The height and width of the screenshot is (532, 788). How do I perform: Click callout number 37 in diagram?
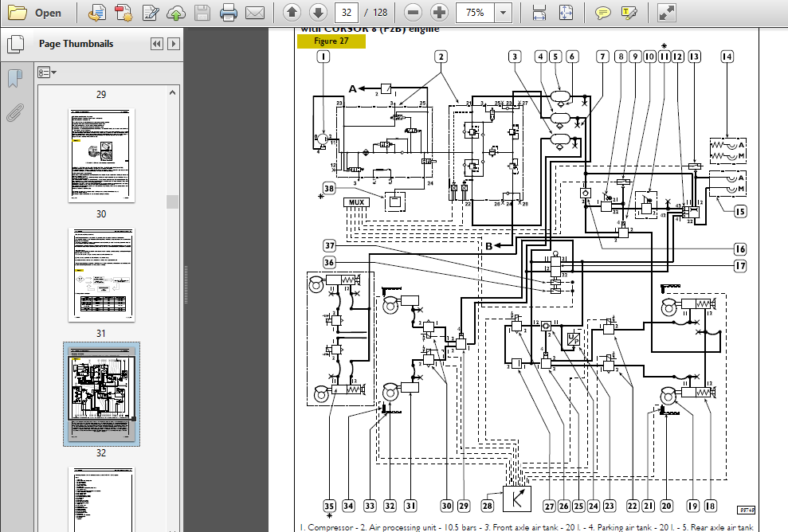point(329,245)
